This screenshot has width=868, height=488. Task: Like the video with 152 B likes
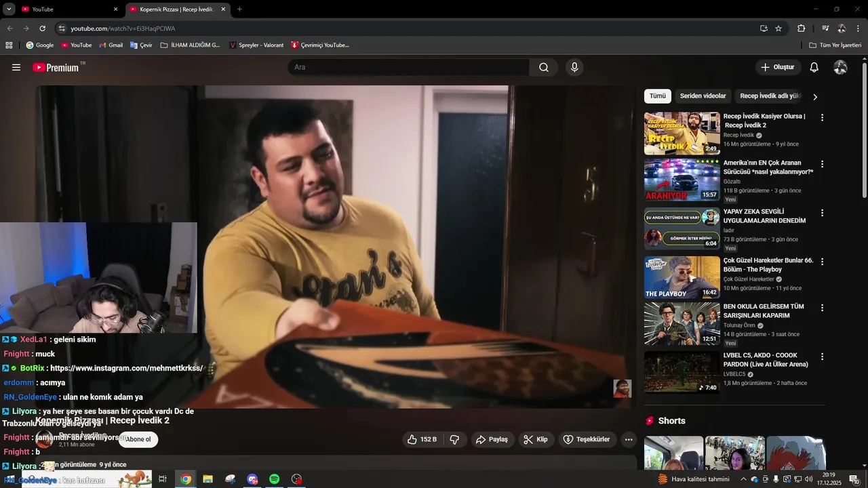422,439
